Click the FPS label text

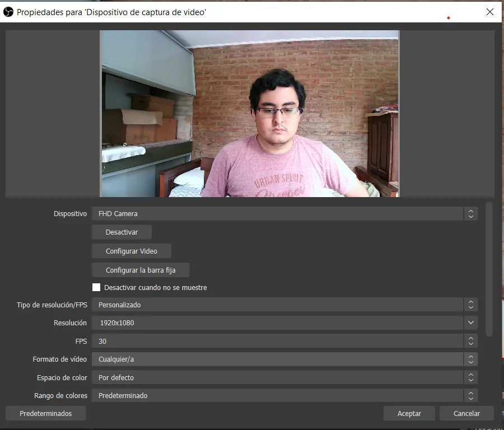[81, 341]
